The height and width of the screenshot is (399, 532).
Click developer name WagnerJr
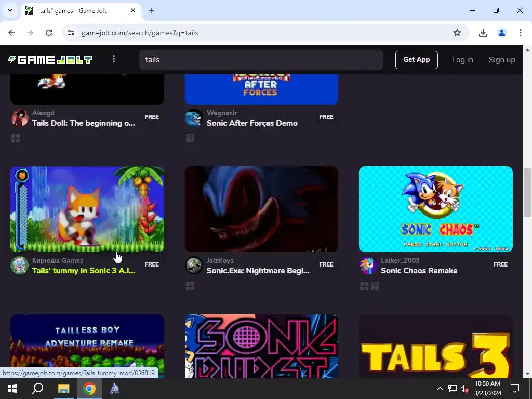click(x=222, y=113)
